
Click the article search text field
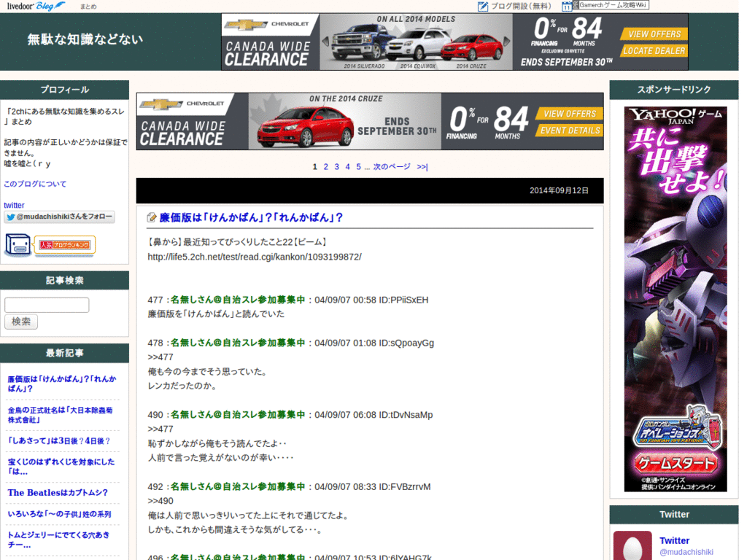click(x=47, y=305)
